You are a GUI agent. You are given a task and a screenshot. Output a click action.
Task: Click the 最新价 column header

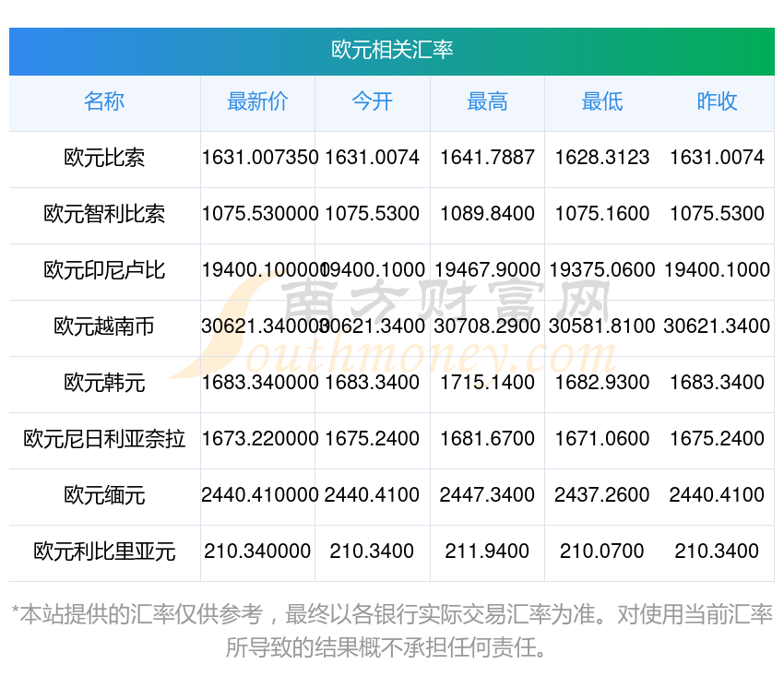[x=257, y=101]
